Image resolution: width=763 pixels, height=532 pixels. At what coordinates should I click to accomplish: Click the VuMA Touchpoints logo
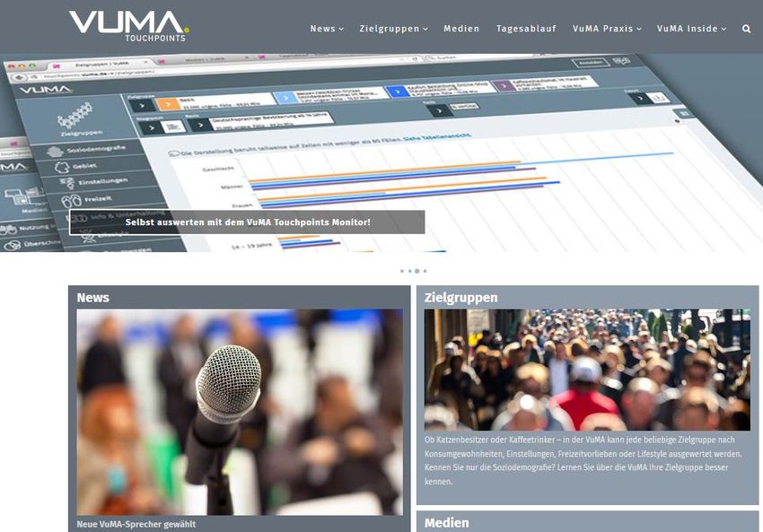[x=128, y=25]
